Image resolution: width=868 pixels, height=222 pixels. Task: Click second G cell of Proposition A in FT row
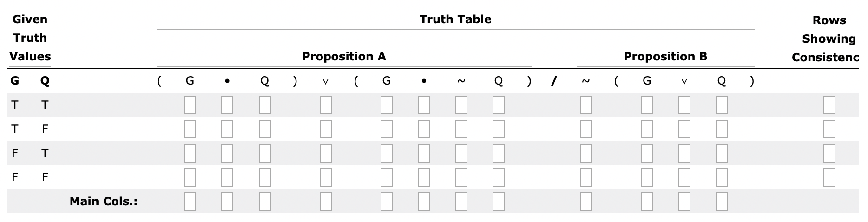click(387, 153)
